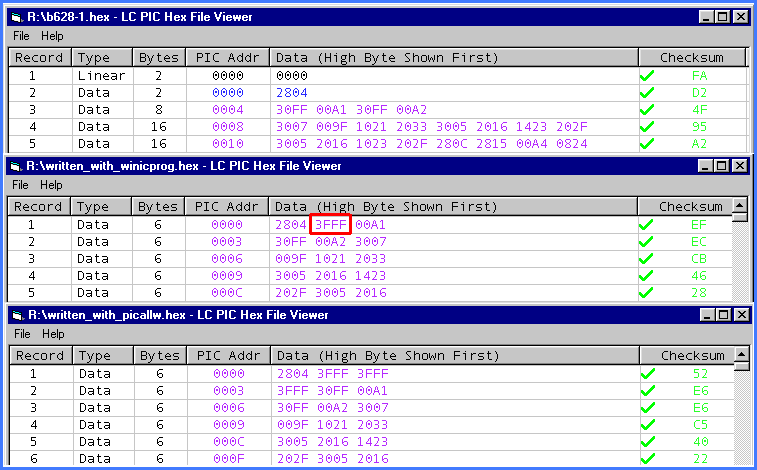The width and height of the screenshot is (757, 470).
Task: Select bytes value '8' in b628-1.hex
Action: click(x=159, y=110)
